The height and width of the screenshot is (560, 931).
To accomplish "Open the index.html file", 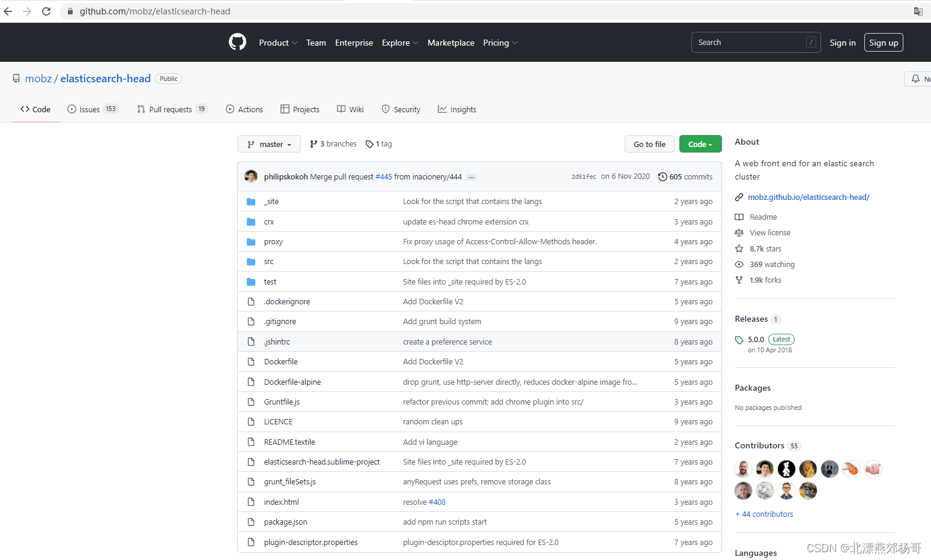I will (281, 502).
